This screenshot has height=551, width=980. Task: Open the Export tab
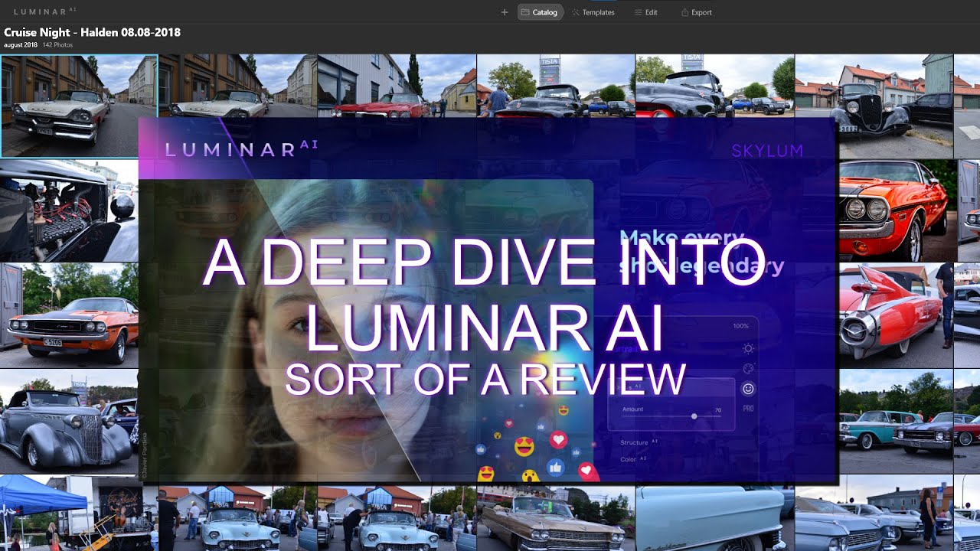coord(697,12)
